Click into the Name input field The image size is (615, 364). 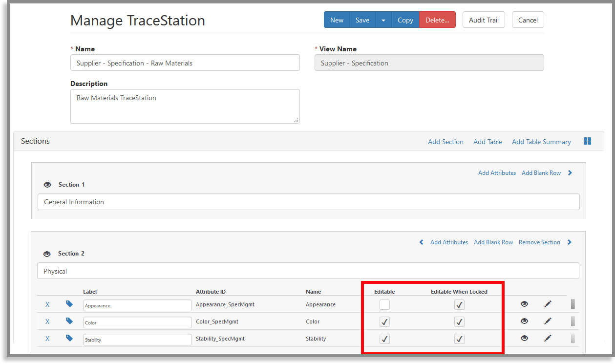click(x=185, y=63)
